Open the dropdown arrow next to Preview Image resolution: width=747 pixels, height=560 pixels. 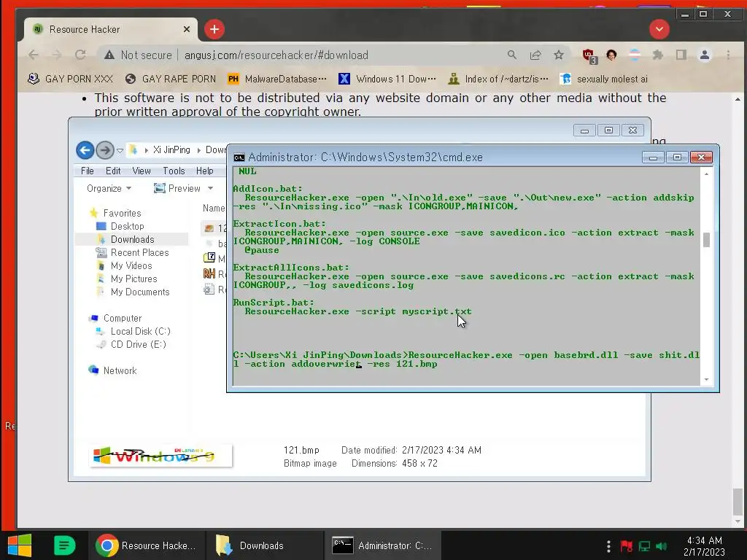[210, 189]
